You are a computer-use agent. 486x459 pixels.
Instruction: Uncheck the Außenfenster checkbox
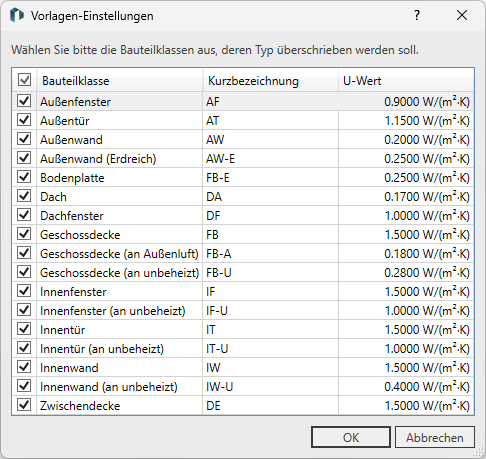pos(24,101)
